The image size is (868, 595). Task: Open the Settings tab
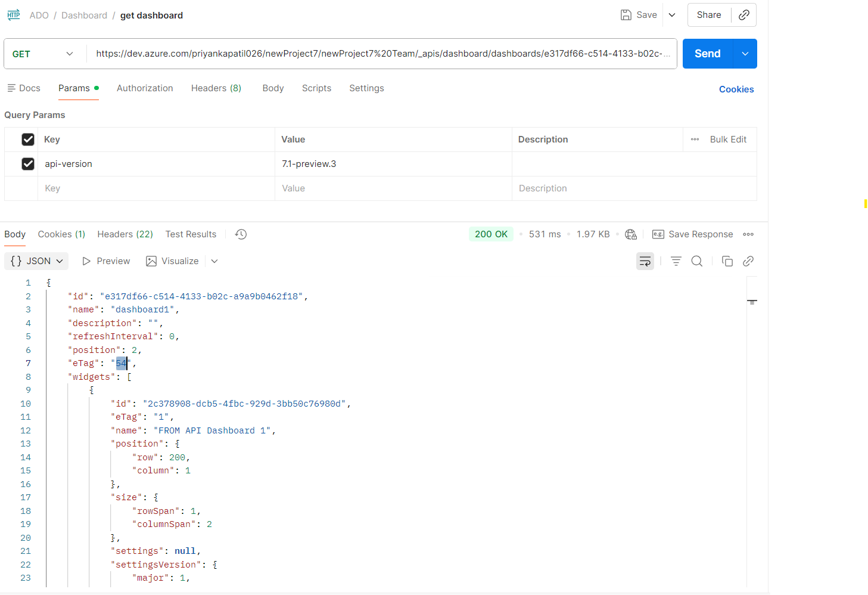366,88
